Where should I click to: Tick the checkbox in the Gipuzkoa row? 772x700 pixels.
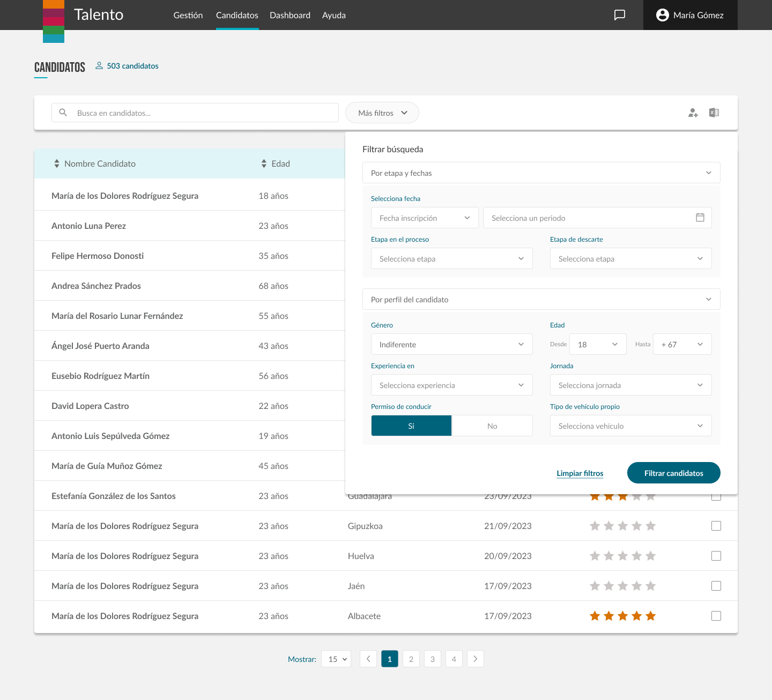(716, 526)
